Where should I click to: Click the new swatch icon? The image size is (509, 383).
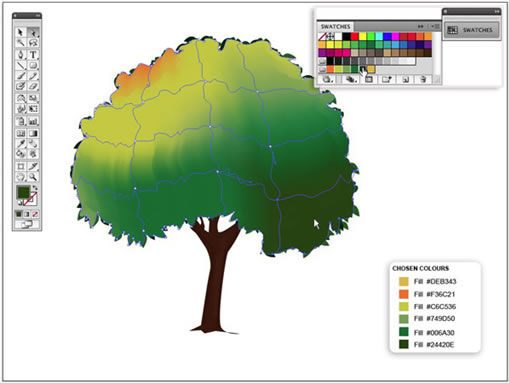406,79
